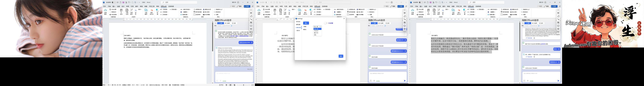This screenshot has width=644, height=86.
Task: Click gear icon on floating input toolbar beside Settings dialog
Action: (405, 29)
